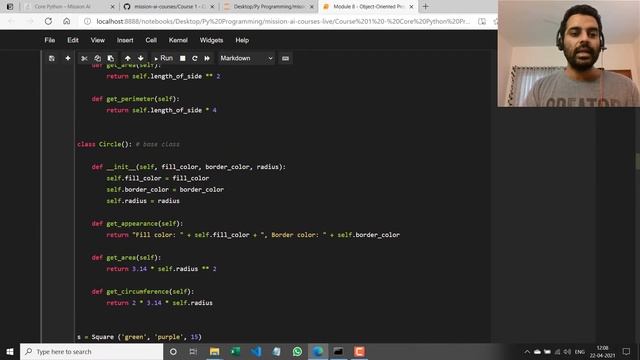Click the localhost address bar

(283, 21)
